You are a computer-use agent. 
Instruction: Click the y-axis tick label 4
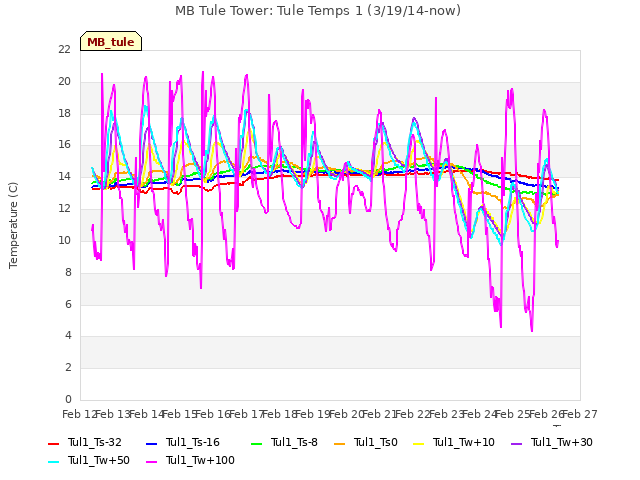click(68, 335)
